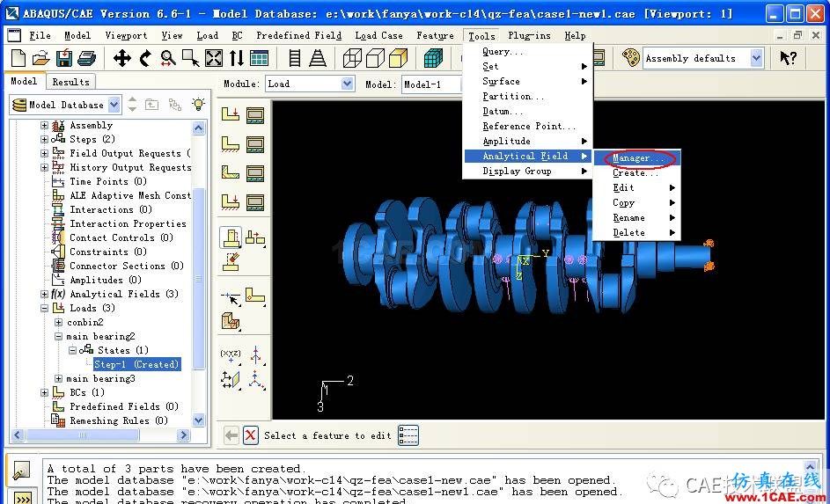This screenshot has width=830, height=504.
Task: Click the previous step back arrow button
Action: coord(231,435)
